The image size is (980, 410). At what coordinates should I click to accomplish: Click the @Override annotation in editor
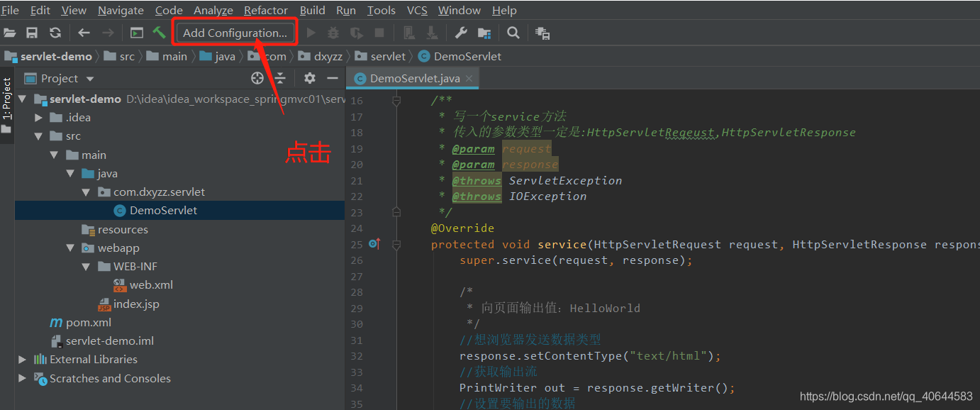tap(462, 228)
